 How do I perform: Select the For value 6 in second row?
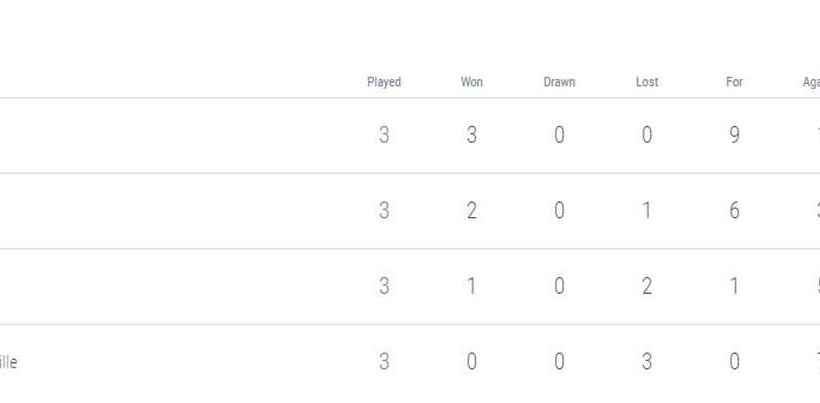(734, 211)
